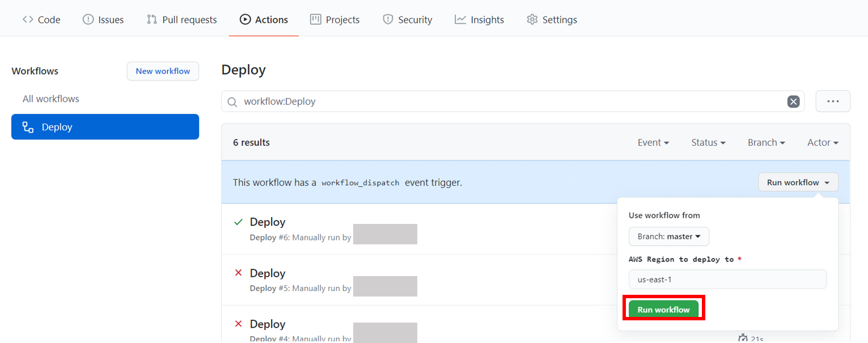Viewport: 868px width, 343px height.
Task: Click the red failure icon on Deploy #5
Action: pos(238,272)
